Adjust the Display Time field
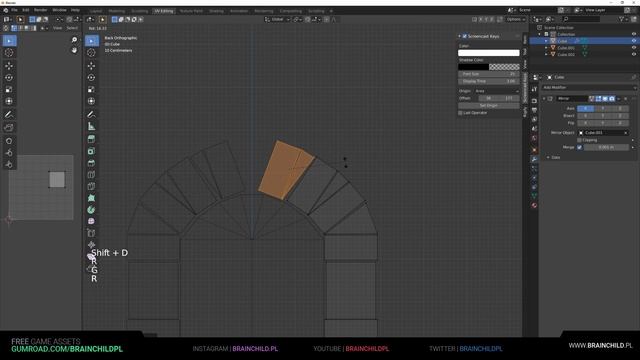The image size is (640, 360). point(489,81)
